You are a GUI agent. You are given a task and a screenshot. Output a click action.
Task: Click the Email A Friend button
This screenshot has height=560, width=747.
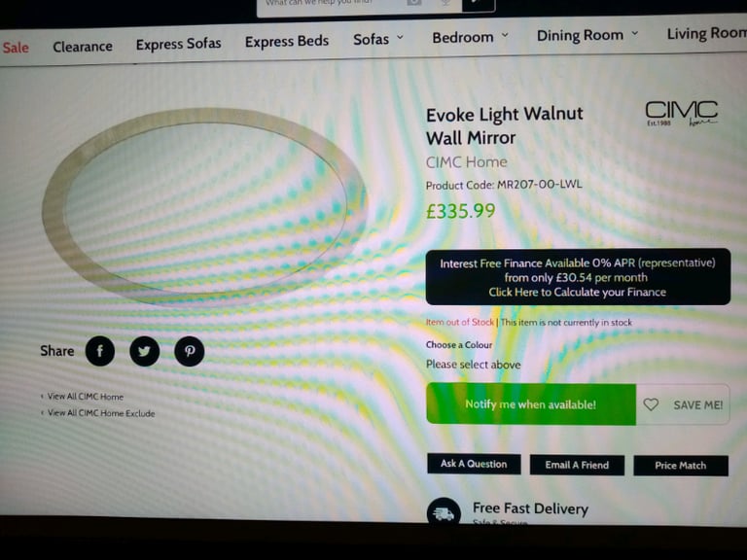point(577,465)
